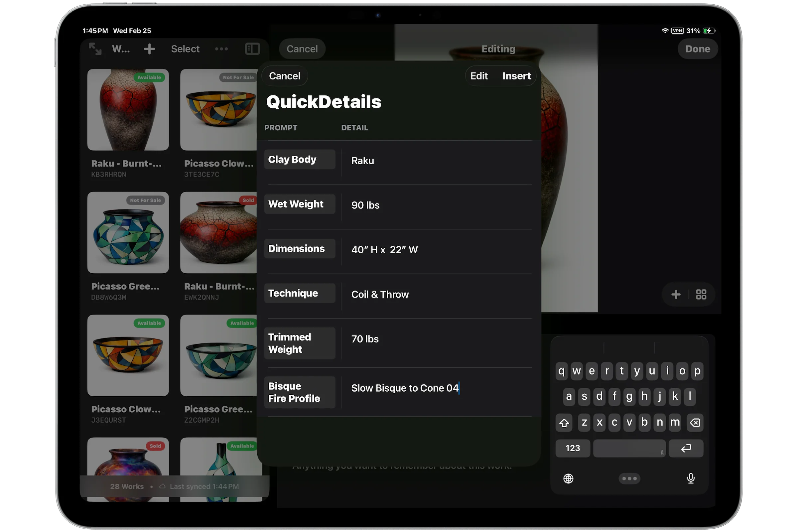Screen dimensions: 798x532
Task: Cancel the QuickDetails popup
Action: (x=285, y=76)
